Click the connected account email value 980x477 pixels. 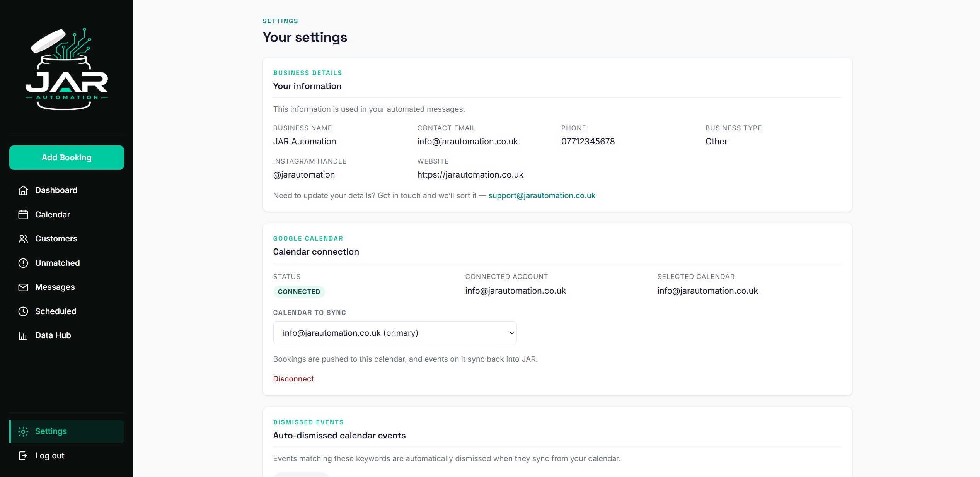(x=515, y=291)
